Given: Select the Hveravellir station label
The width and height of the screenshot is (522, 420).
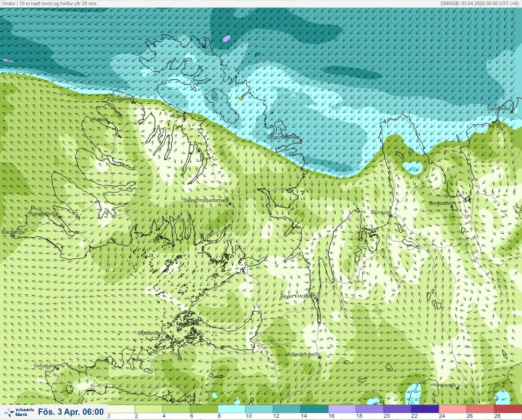Looking at the screenshot, I should [x=445, y=385].
